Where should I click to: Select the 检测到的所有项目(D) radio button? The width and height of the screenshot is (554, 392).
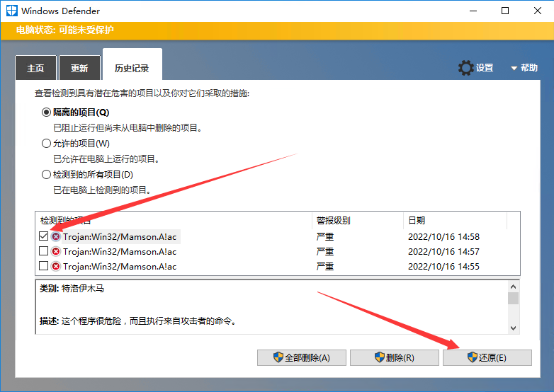point(46,174)
